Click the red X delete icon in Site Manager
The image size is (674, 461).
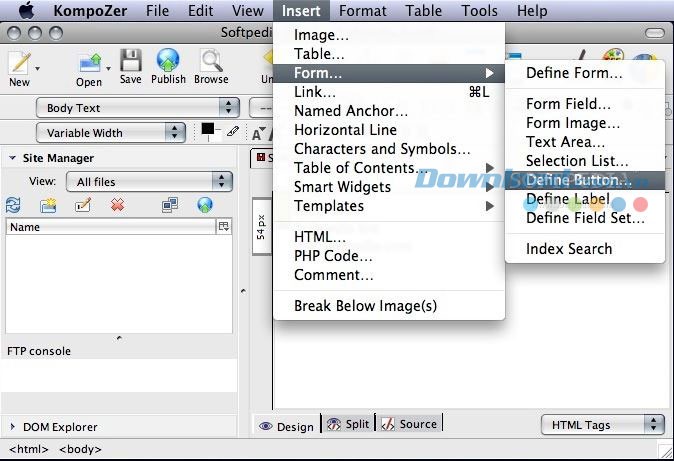(117, 205)
